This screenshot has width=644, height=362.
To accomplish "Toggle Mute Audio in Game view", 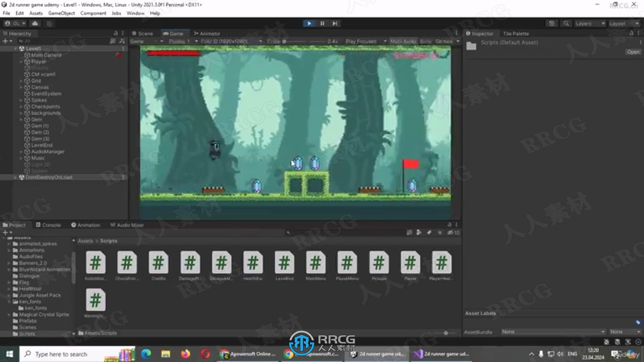I will [403, 41].
